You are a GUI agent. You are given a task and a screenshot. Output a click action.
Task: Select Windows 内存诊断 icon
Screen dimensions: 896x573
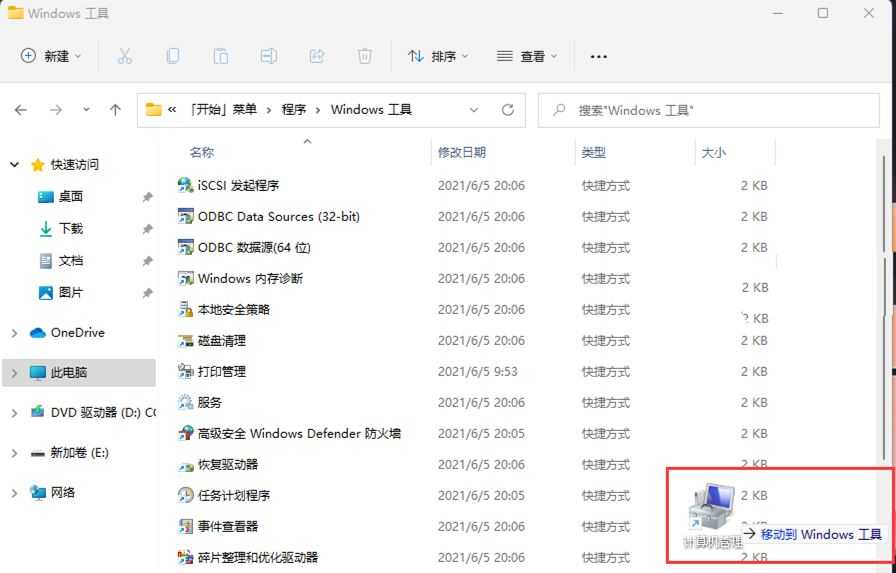pyautogui.click(x=186, y=278)
